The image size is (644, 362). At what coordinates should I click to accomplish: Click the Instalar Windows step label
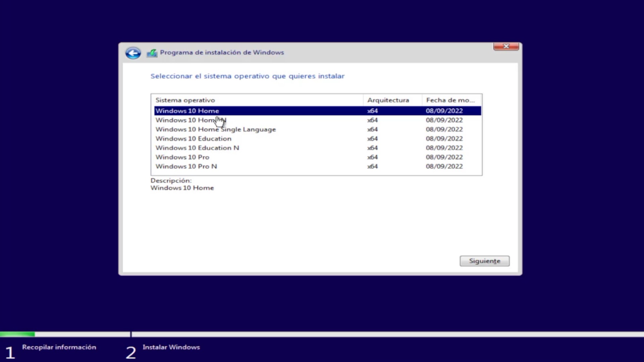[x=171, y=347]
